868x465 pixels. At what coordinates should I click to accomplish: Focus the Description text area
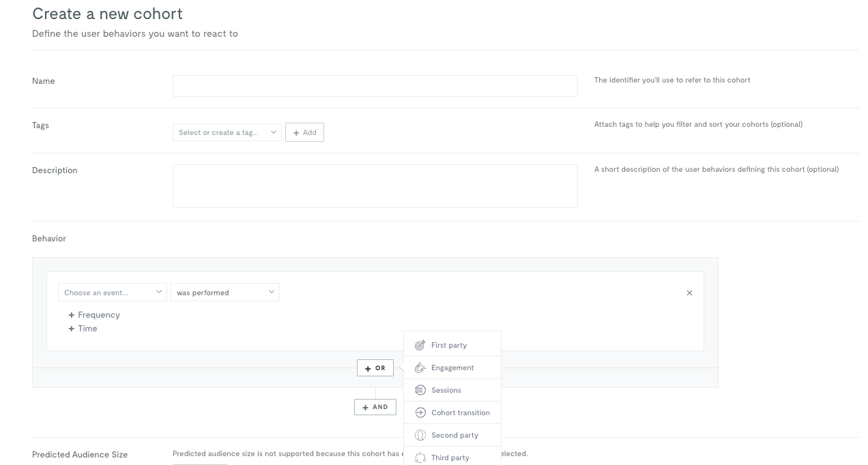coord(375,186)
